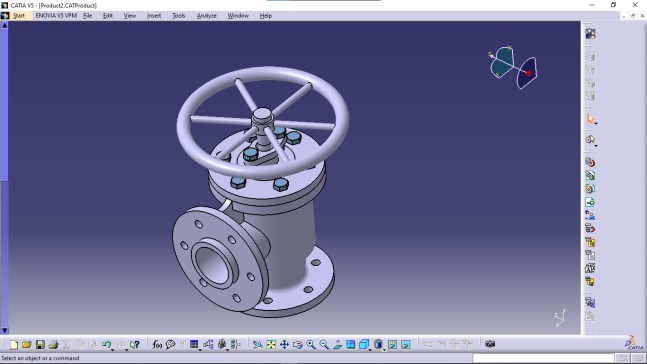Expand the view mode flyout arrow
The height and width of the screenshot is (364, 647).
tap(384, 349)
